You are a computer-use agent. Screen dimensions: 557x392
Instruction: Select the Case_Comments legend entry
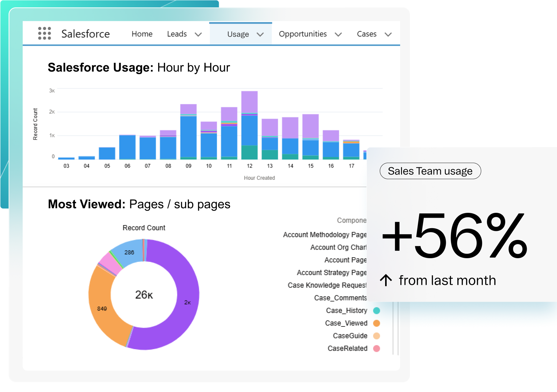[340, 298]
